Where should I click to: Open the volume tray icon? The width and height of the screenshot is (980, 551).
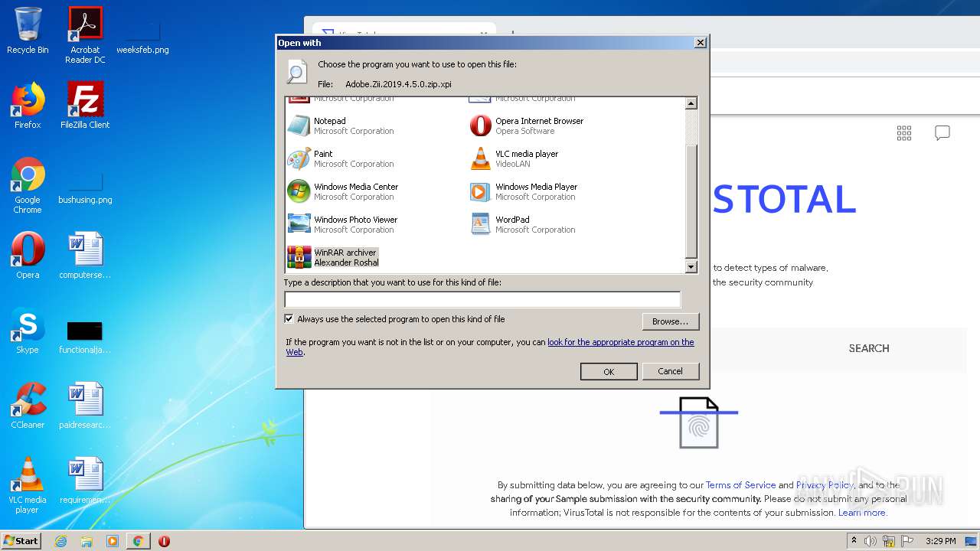pos(871,541)
